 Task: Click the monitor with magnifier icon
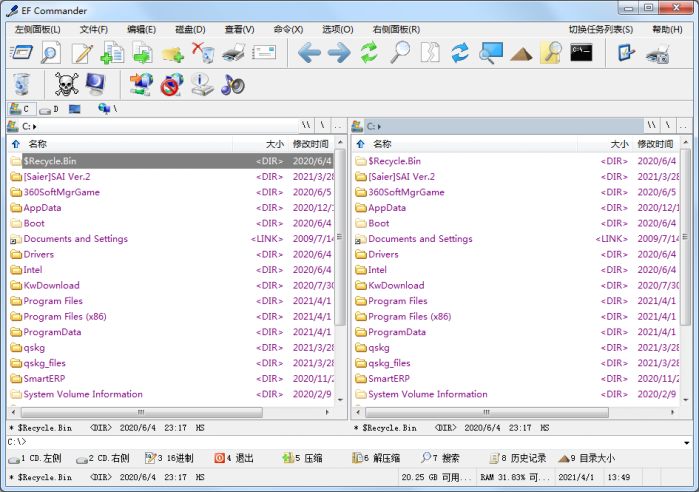[491, 53]
